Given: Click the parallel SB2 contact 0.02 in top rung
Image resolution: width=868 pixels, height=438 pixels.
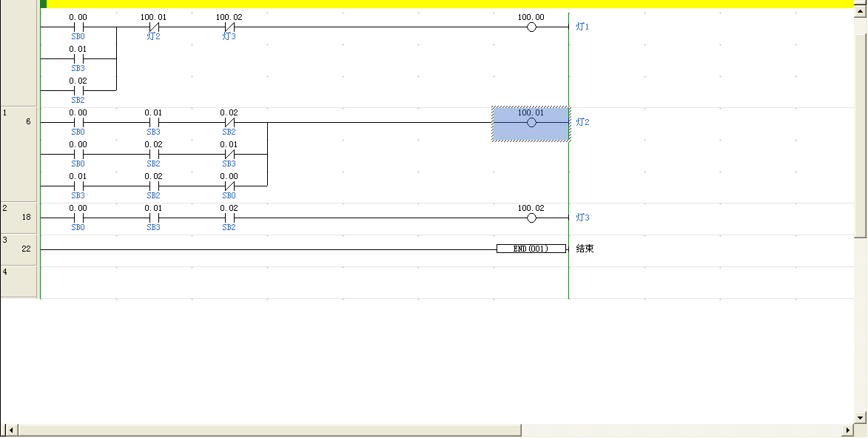Looking at the screenshot, I should (x=78, y=91).
